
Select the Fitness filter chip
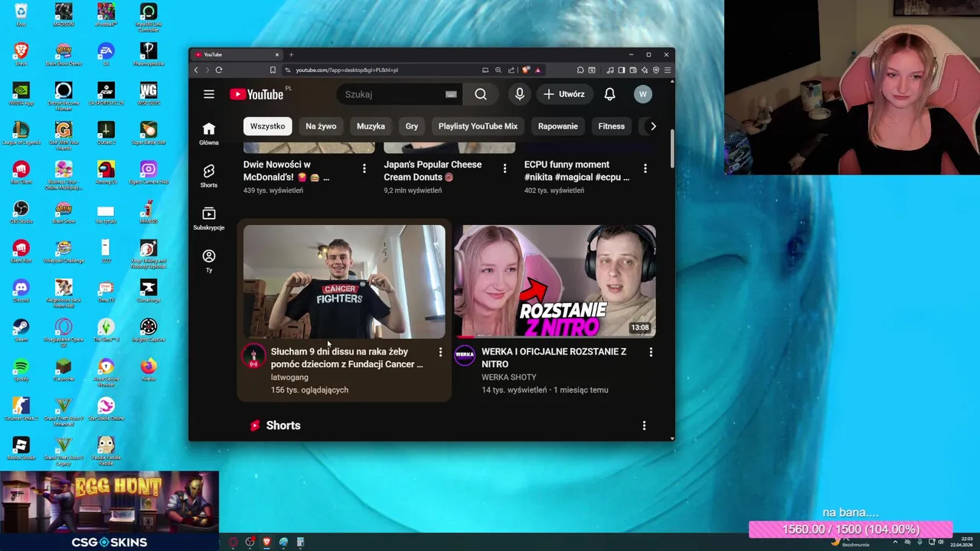pyautogui.click(x=612, y=126)
